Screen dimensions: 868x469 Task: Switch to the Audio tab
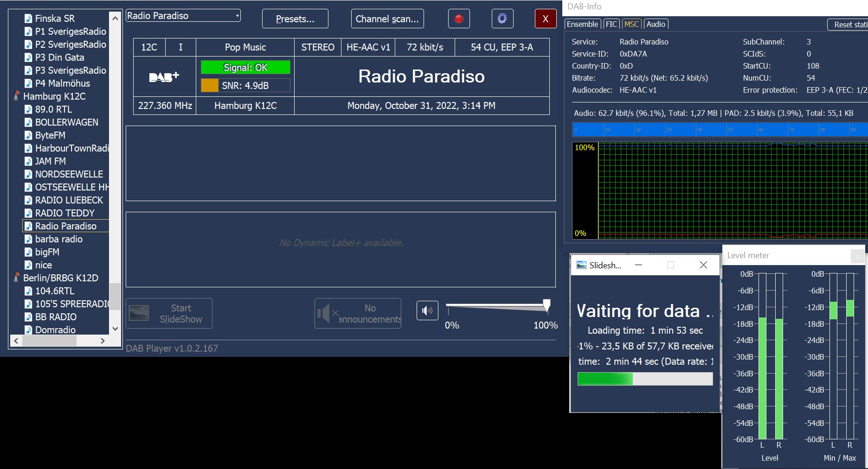(656, 24)
